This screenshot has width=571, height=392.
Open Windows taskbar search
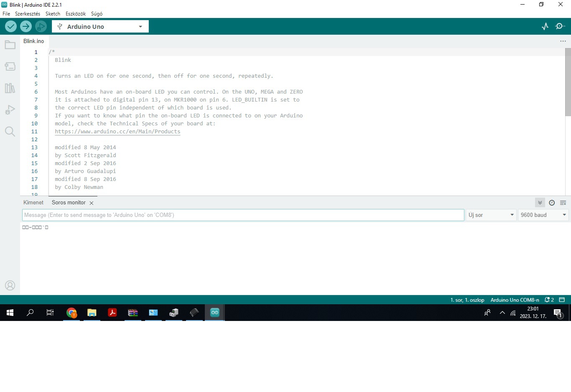pos(30,313)
